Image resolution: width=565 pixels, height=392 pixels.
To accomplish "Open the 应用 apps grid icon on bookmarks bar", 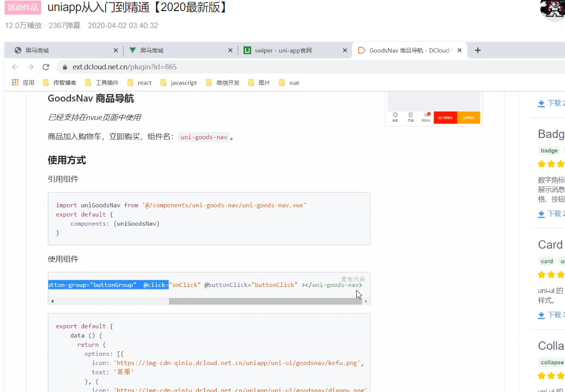I will tap(15, 82).
